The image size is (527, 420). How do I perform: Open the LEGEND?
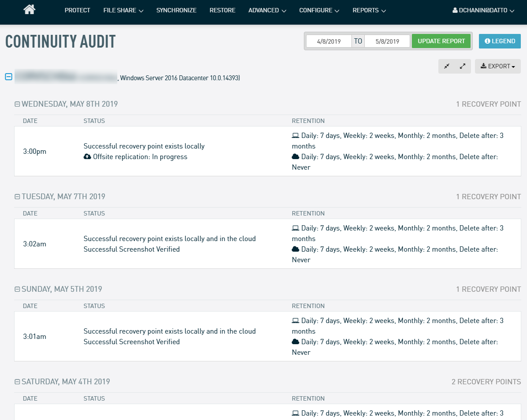pyautogui.click(x=500, y=41)
